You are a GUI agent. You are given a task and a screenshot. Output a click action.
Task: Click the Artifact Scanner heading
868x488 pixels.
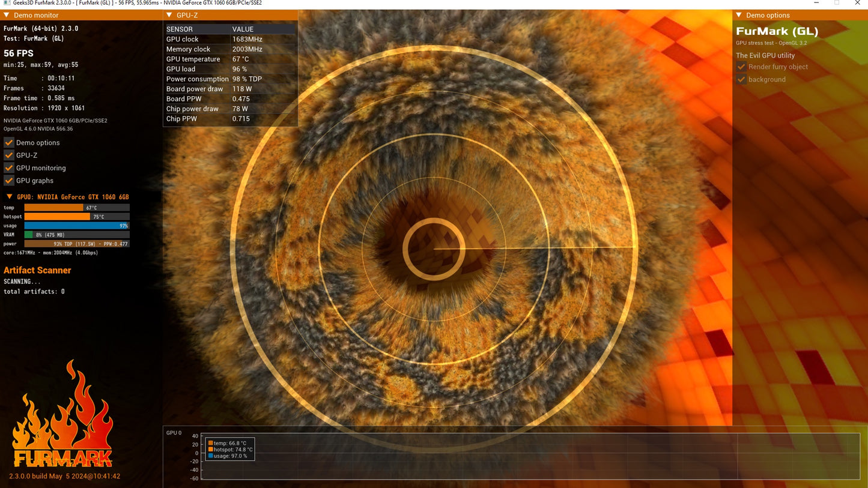(x=37, y=270)
